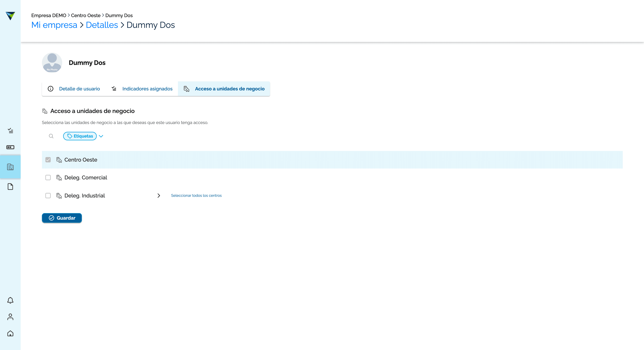
Task: Check the Deleg. Comercial checkbox
Action: click(48, 178)
